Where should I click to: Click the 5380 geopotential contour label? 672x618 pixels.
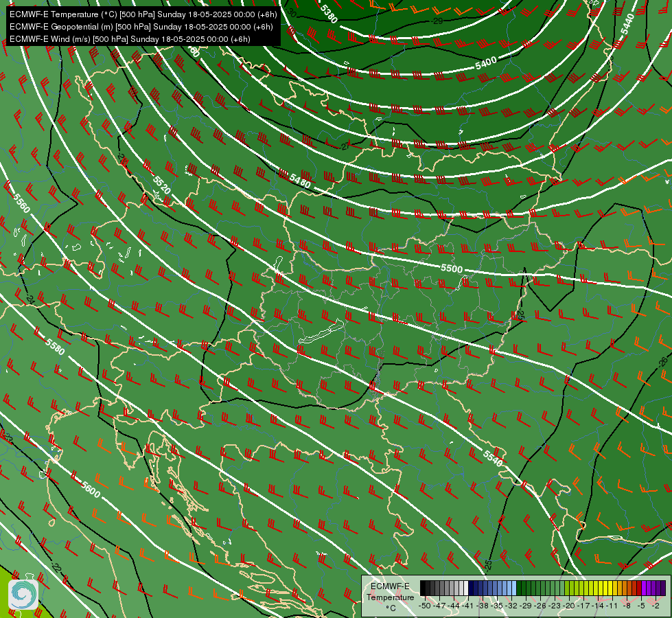coord(329,14)
